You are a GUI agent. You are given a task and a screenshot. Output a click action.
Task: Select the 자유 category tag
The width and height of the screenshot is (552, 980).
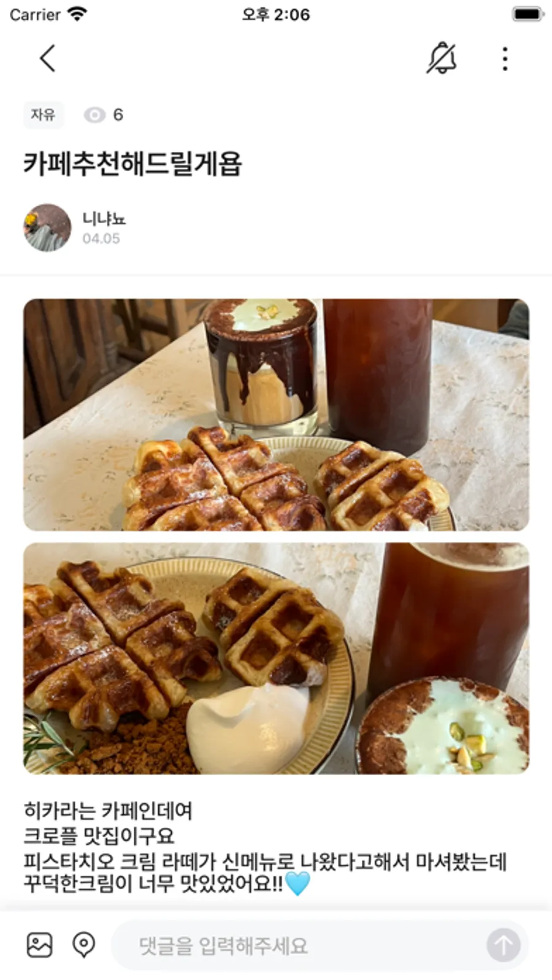pos(43,115)
